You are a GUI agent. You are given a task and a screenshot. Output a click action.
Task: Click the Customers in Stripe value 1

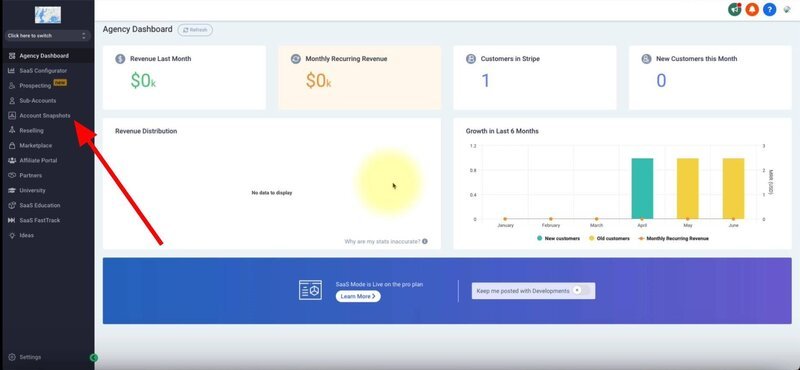tap(485, 81)
